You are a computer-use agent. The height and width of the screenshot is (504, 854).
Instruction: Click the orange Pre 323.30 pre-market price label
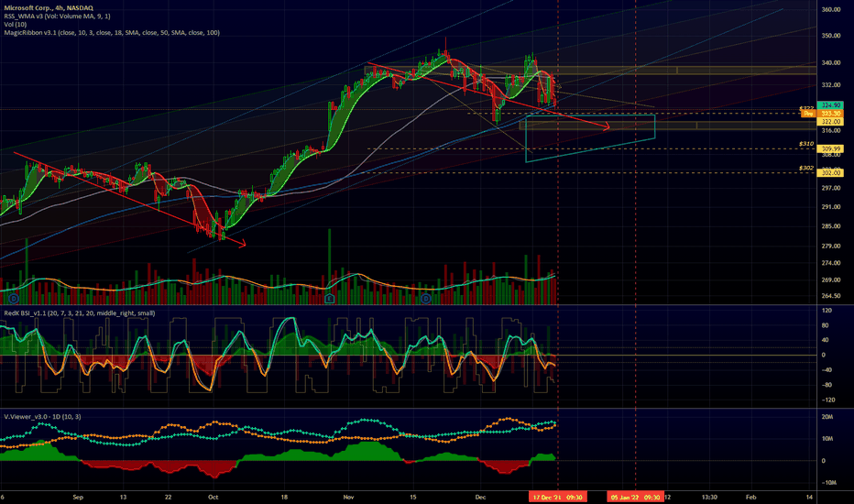[821, 114]
